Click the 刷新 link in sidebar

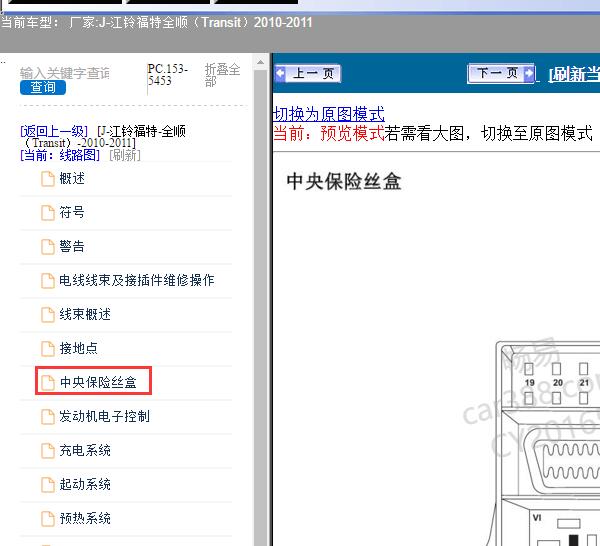coord(125,155)
